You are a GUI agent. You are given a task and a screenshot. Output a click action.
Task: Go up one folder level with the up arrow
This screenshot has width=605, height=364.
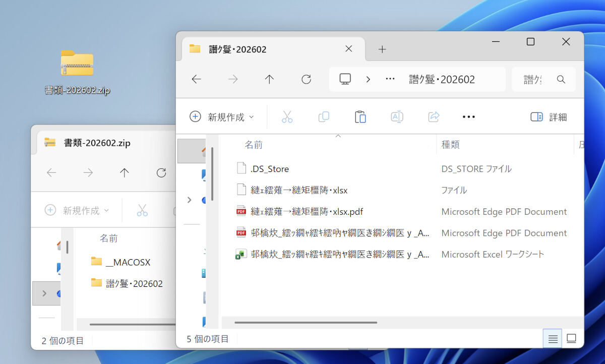click(269, 79)
